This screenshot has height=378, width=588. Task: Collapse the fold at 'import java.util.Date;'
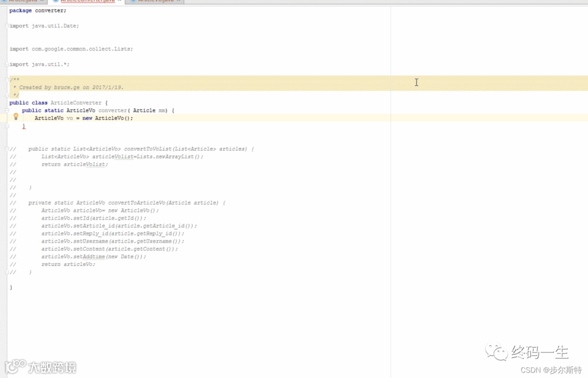point(7,26)
